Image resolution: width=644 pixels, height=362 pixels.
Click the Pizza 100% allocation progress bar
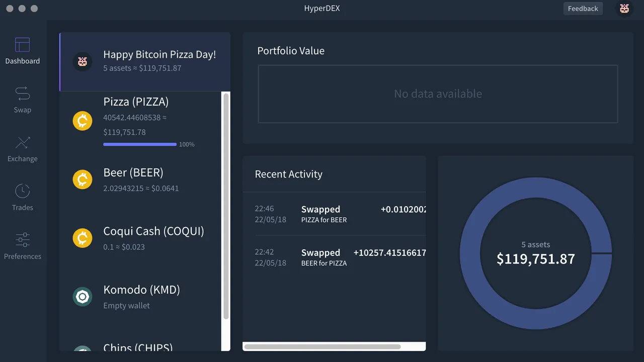140,144
